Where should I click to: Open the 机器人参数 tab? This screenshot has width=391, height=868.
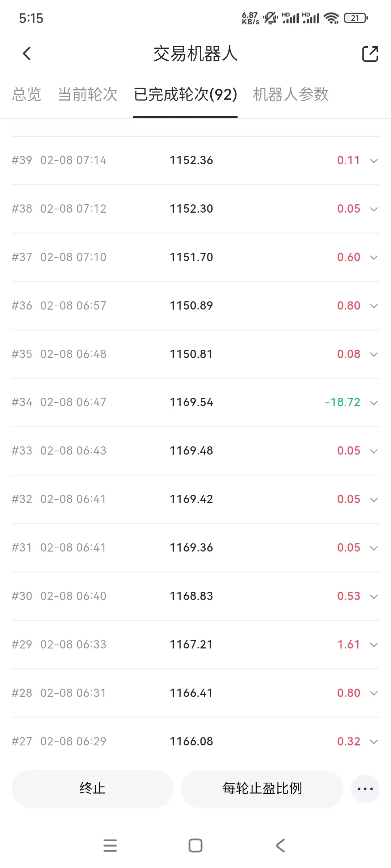(290, 94)
